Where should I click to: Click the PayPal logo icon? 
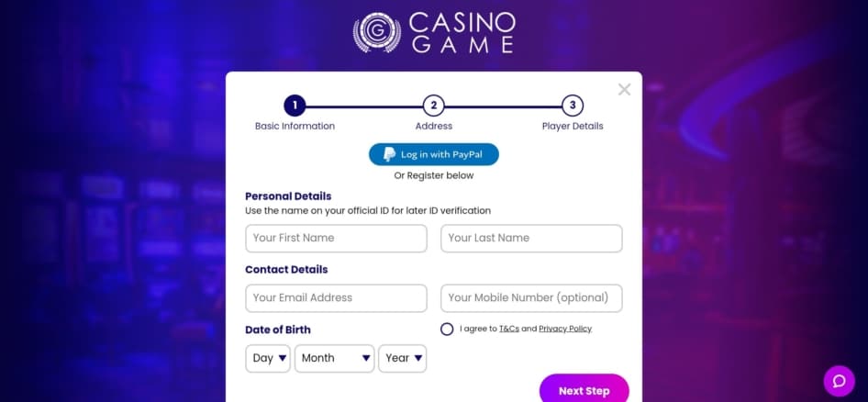click(x=389, y=154)
